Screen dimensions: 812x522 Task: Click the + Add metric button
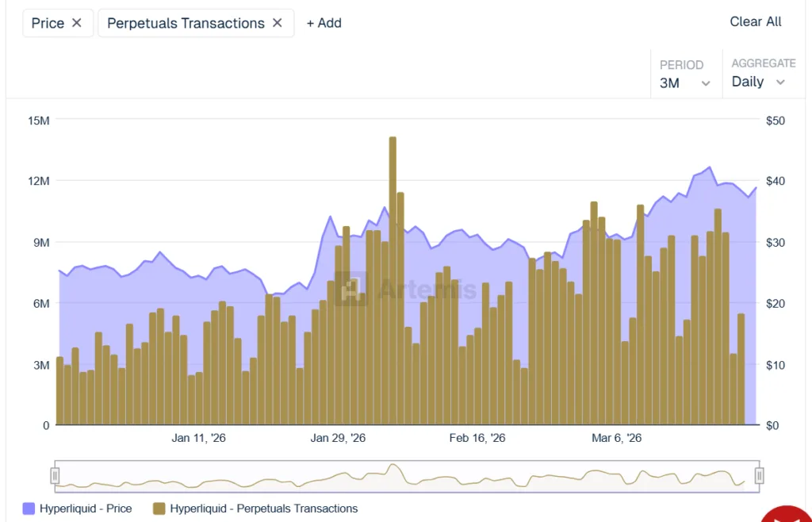pos(324,23)
